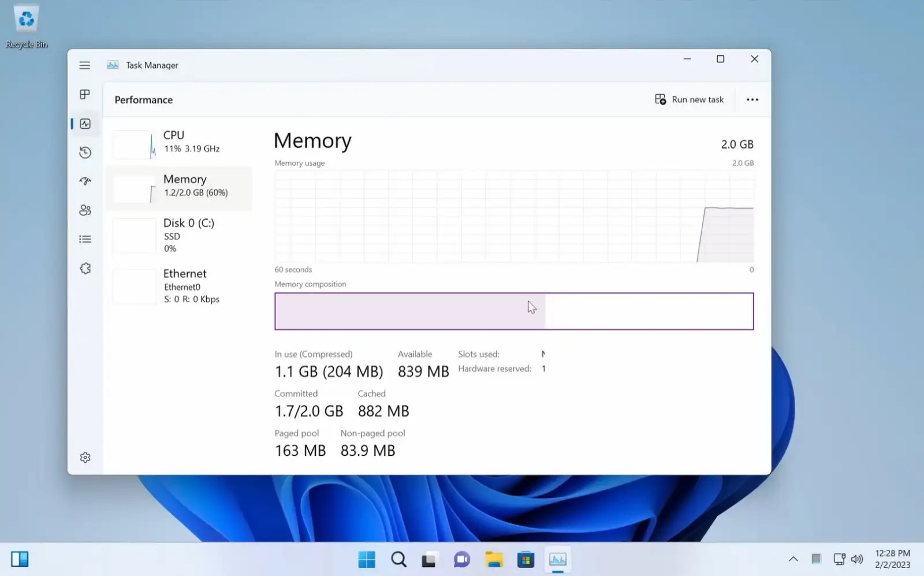Click Run new task
The width and height of the screenshot is (924, 576).
coord(689,99)
